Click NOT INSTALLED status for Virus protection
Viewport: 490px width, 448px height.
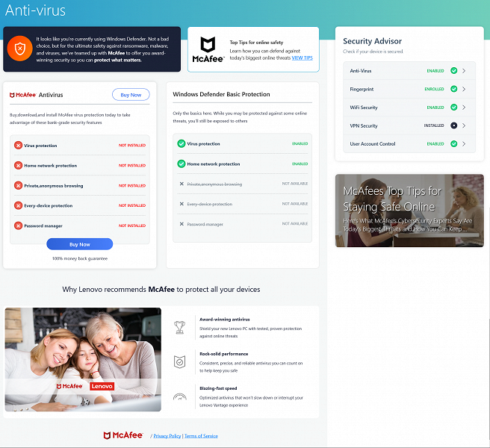coord(132,146)
